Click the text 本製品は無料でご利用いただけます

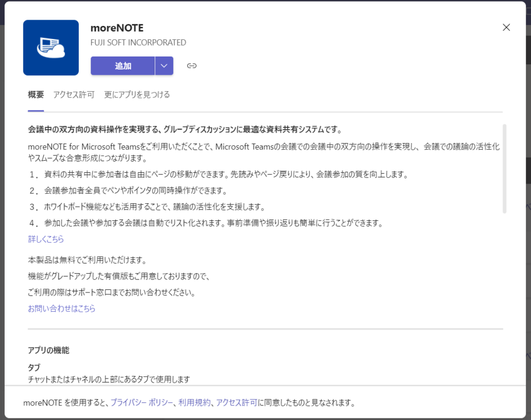(x=88, y=260)
